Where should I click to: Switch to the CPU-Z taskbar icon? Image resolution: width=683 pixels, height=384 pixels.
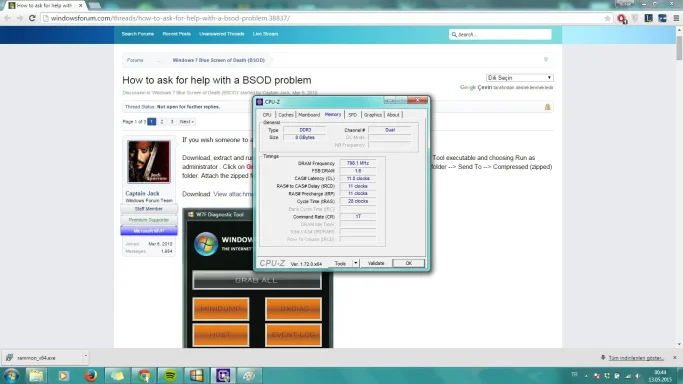[x=223, y=375]
